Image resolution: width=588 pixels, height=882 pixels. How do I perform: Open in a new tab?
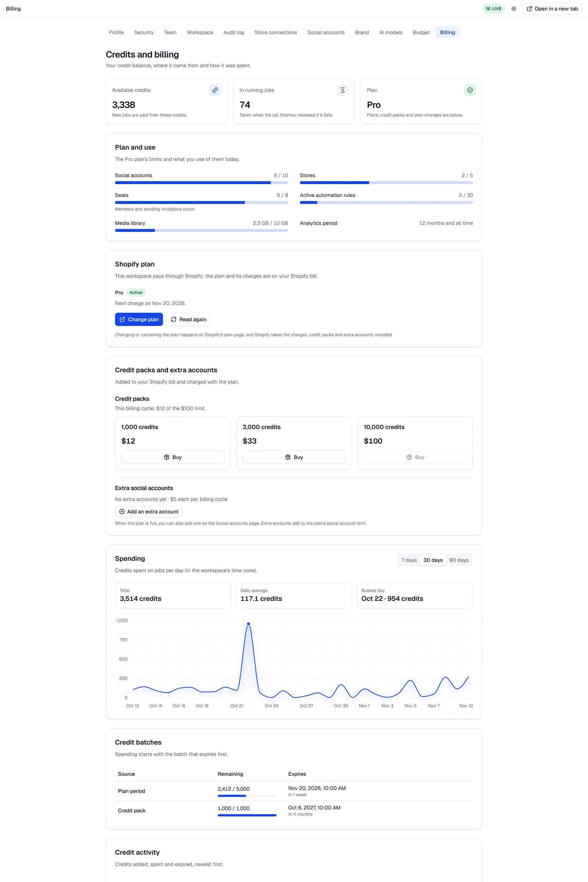(552, 8)
